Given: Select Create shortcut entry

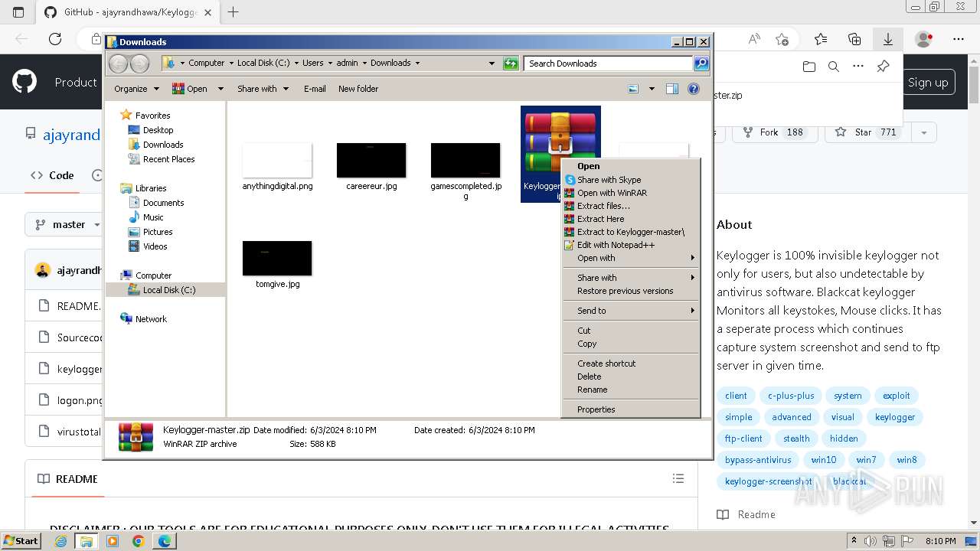Looking at the screenshot, I should (x=631, y=364).
